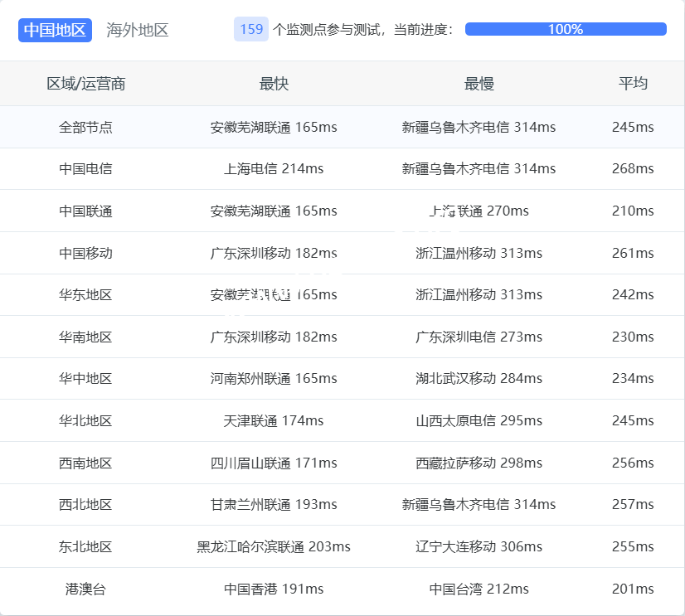Switch to the 中国地区 tab

pyautogui.click(x=55, y=30)
